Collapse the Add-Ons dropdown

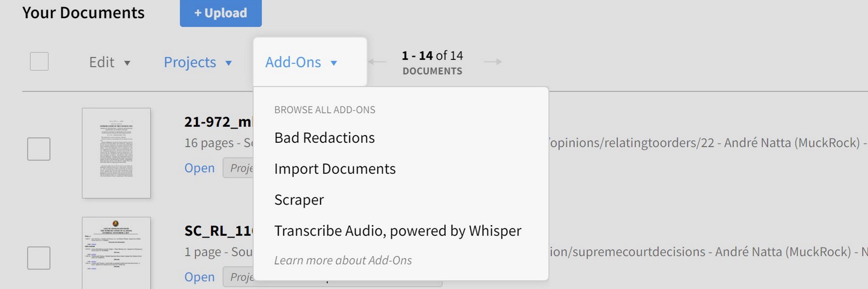pos(301,62)
